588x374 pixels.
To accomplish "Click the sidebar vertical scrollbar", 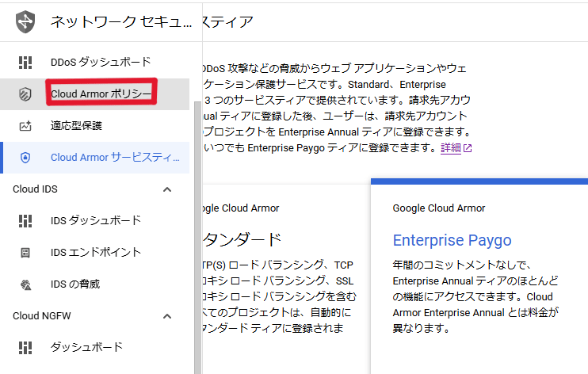I will (x=197, y=238).
